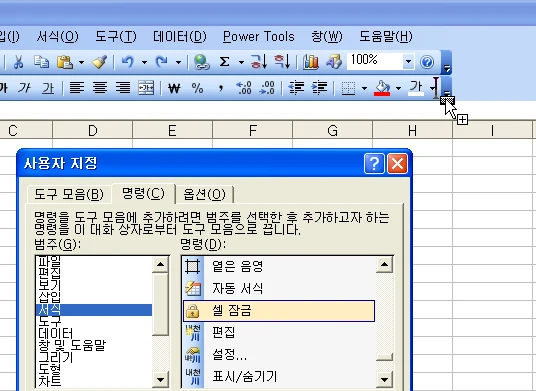Click the Align Right icon

tap(123, 88)
